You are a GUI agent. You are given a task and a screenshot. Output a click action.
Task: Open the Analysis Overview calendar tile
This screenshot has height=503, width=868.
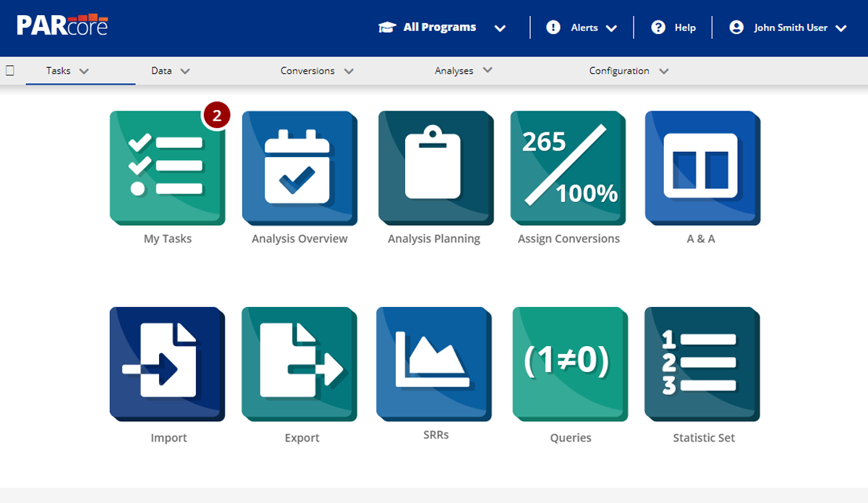(299, 168)
